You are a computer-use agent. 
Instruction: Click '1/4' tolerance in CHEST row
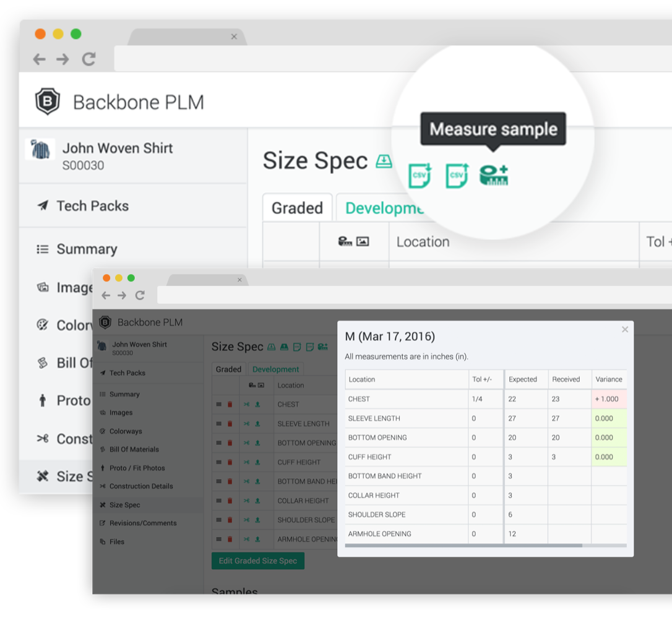pyautogui.click(x=477, y=399)
